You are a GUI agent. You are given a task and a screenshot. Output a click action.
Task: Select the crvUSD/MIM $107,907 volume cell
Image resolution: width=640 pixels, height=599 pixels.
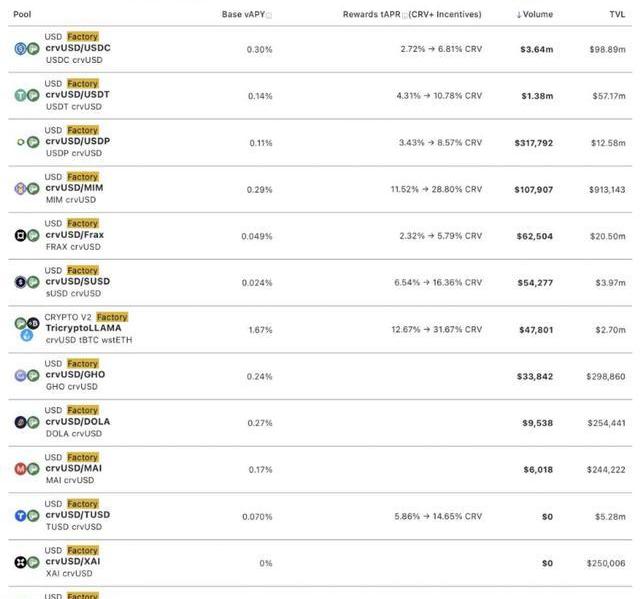coord(533,189)
